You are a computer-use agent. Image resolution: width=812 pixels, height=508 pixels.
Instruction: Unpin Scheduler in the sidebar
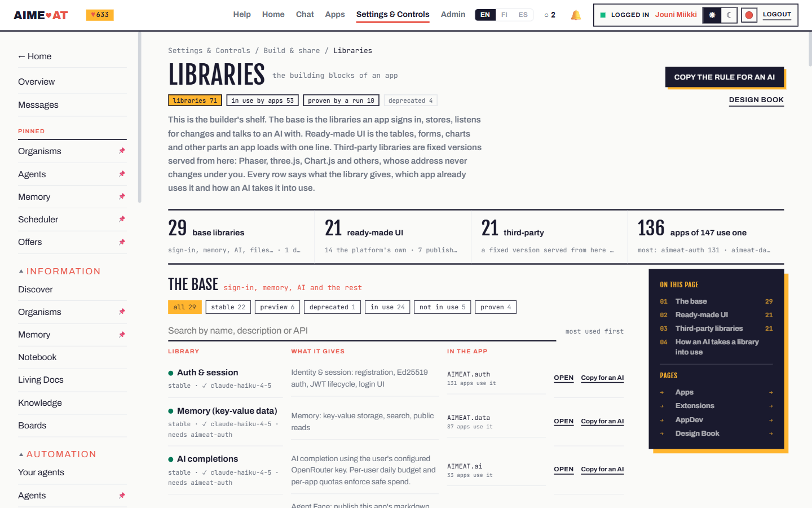tap(122, 219)
